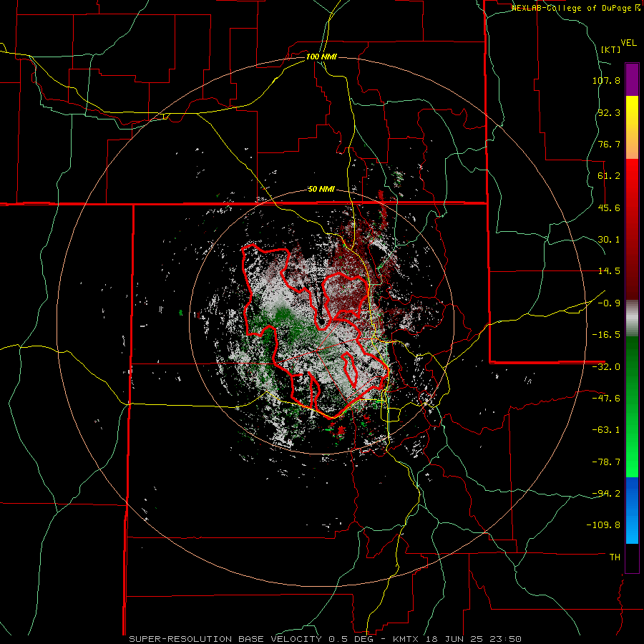Image resolution: width=644 pixels, height=644 pixels.
Task: Click the VEL legend title
Action: pos(628,43)
